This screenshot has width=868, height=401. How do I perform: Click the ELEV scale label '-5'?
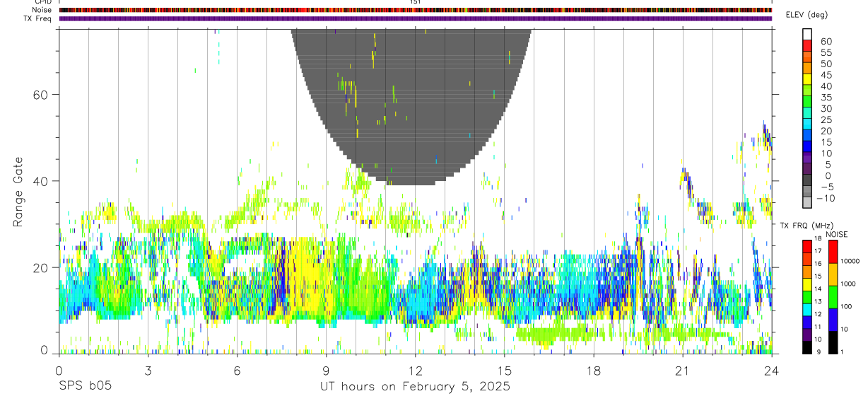pos(827,187)
